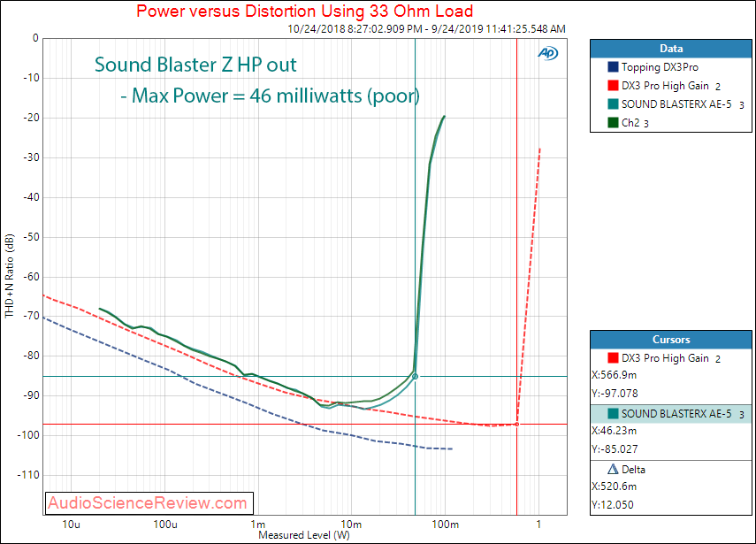The width and height of the screenshot is (756, 544).
Task: Click the cursor value Y:-85.027
Action: pos(615,449)
